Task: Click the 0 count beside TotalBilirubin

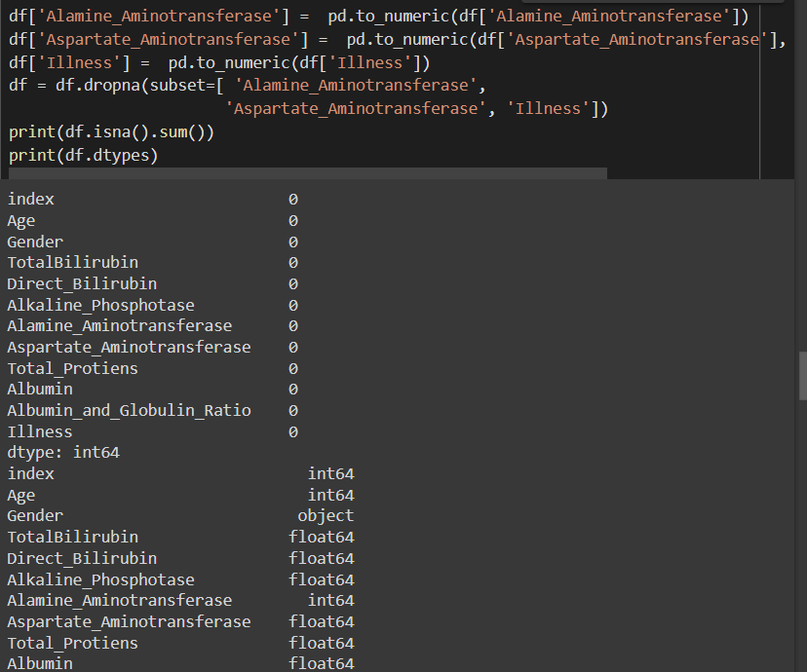Action: 292,263
